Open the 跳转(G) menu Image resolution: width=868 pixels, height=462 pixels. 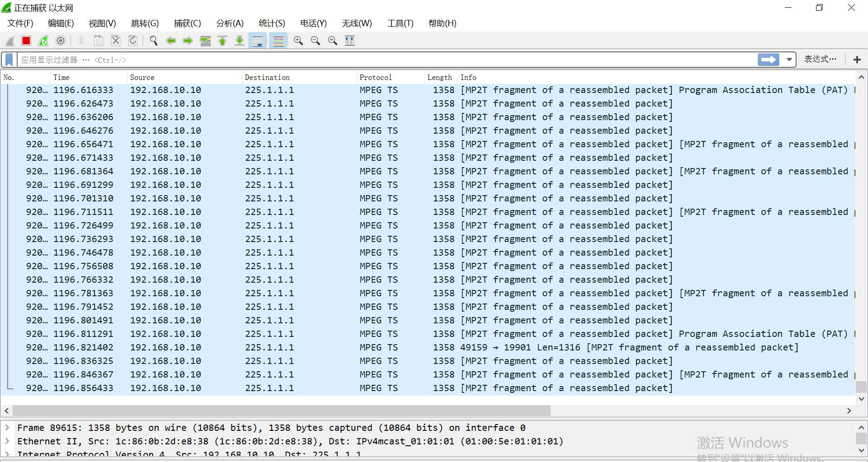(x=145, y=23)
